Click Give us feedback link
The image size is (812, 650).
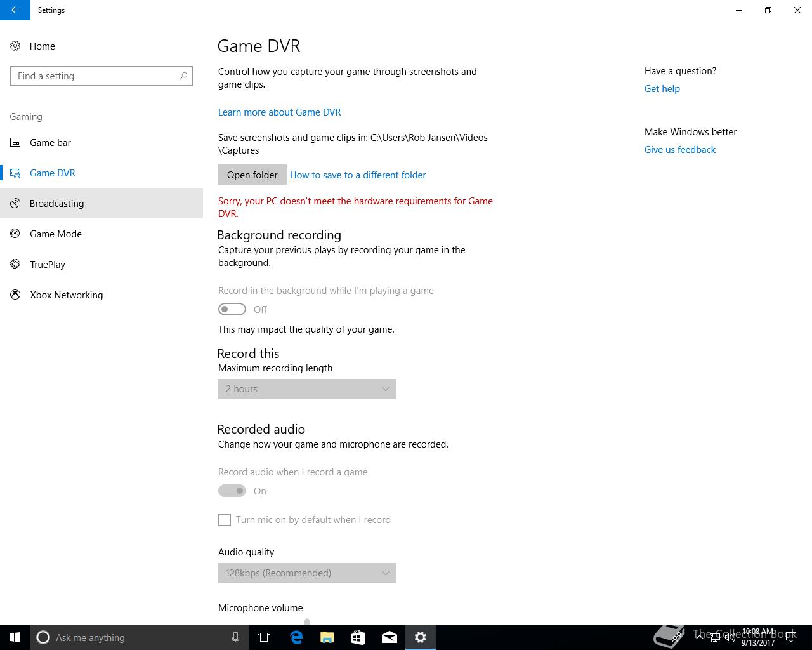680,150
